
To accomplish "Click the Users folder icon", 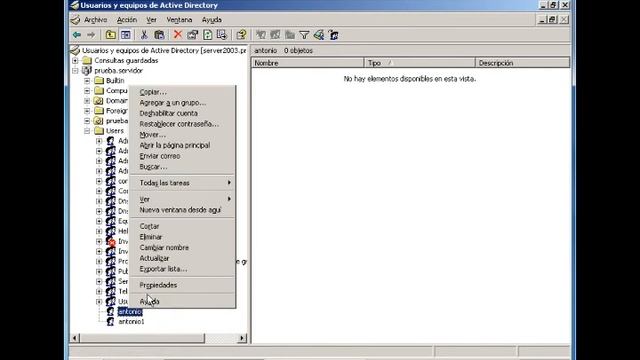I will pyautogui.click(x=99, y=131).
